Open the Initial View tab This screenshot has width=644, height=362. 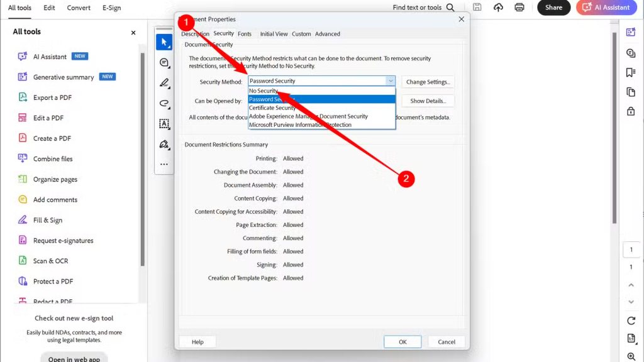coord(274,34)
